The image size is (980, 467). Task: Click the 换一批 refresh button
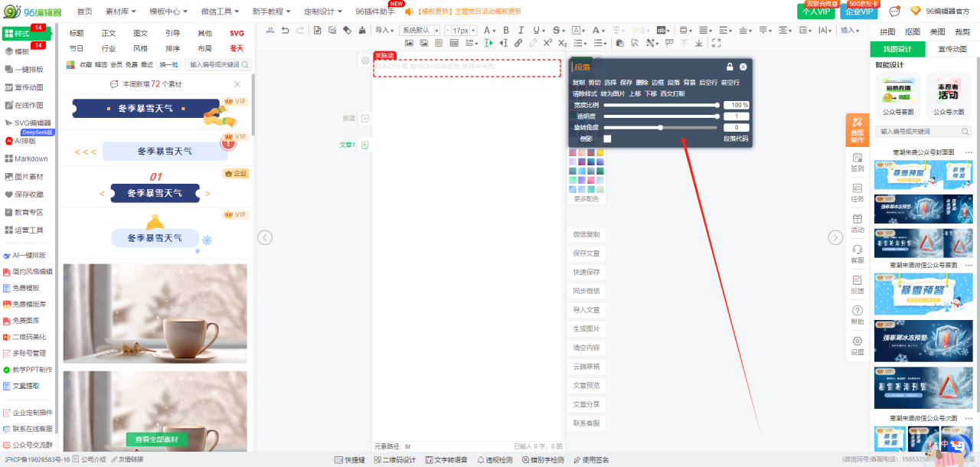[x=168, y=65]
